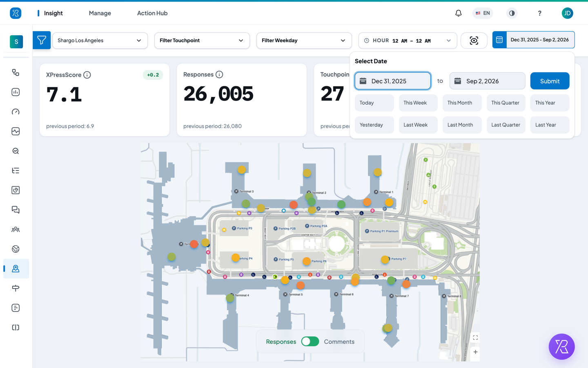Image resolution: width=588 pixels, height=368 pixels.
Task: Switch to the Insight tab
Action: [x=53, y=13]
